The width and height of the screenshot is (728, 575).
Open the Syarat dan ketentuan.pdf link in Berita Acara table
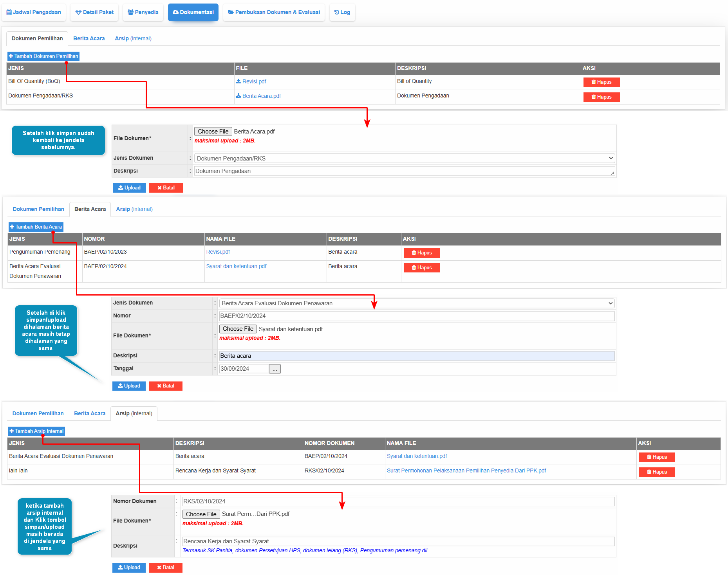[x=236, y=266]
